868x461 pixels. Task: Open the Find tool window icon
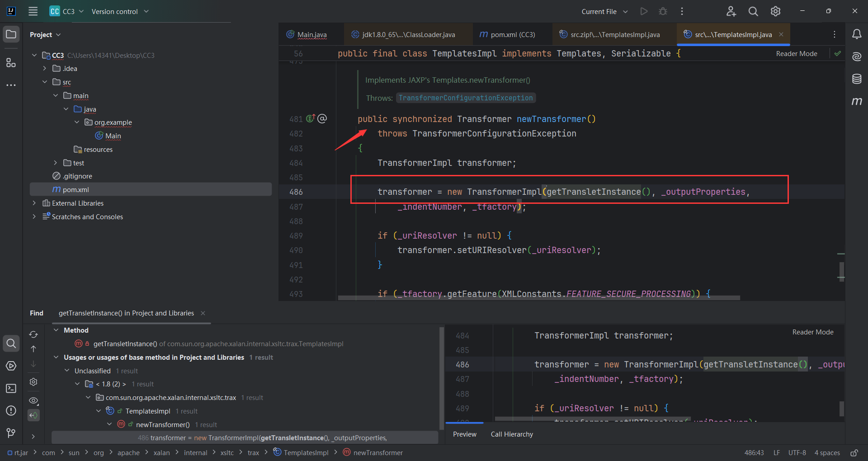point(11,343)
